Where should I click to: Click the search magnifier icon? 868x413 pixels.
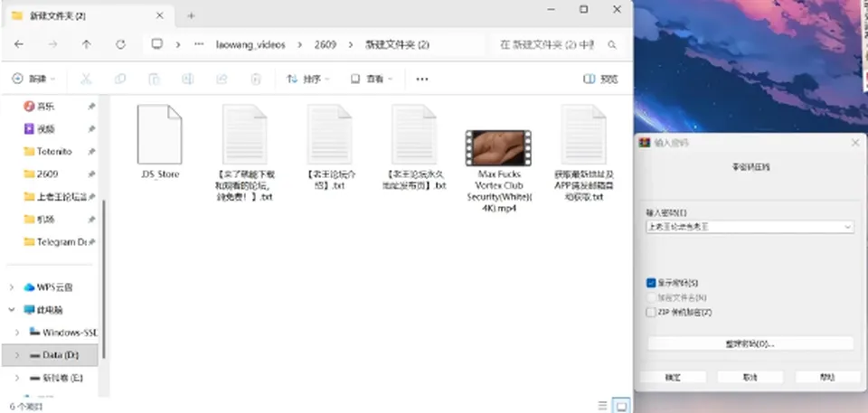coord(612,45)
